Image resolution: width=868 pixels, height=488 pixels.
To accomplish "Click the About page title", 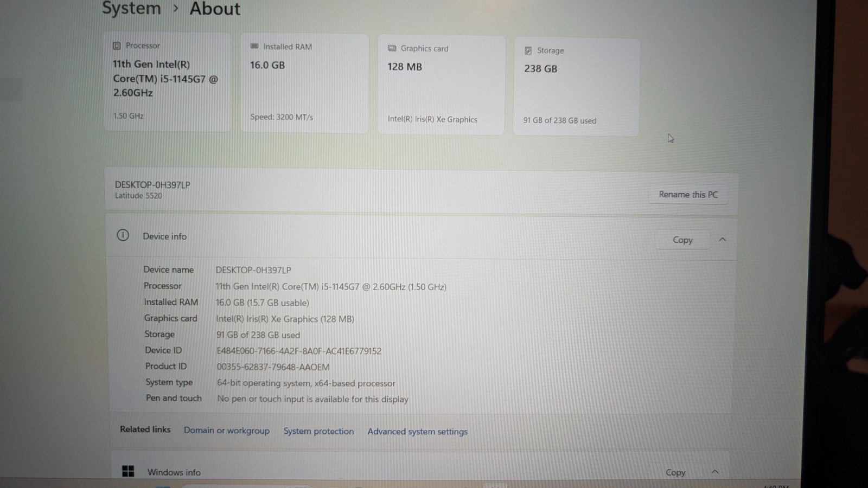I will pyautogui.click(x=215, y=9).
